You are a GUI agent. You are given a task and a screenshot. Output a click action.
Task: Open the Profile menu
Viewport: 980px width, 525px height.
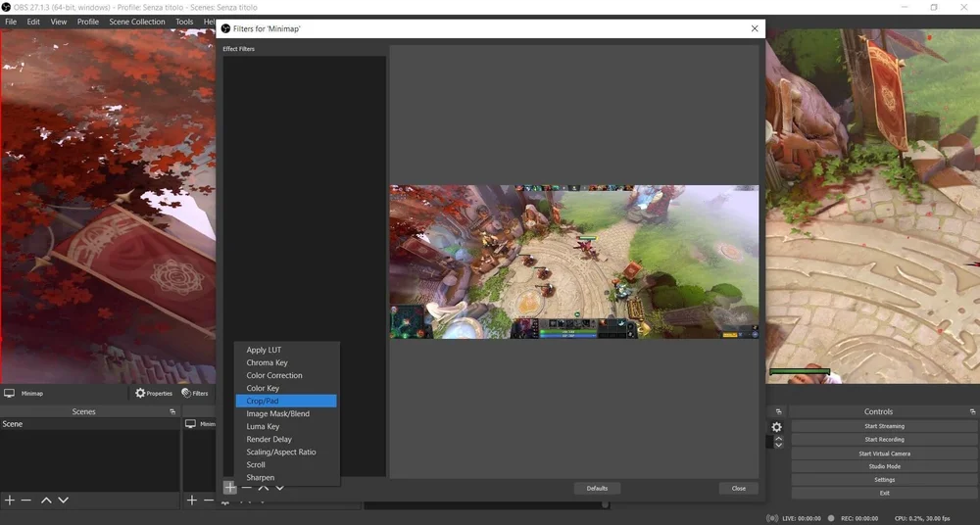pyautogui.click(x=88, y=22)
